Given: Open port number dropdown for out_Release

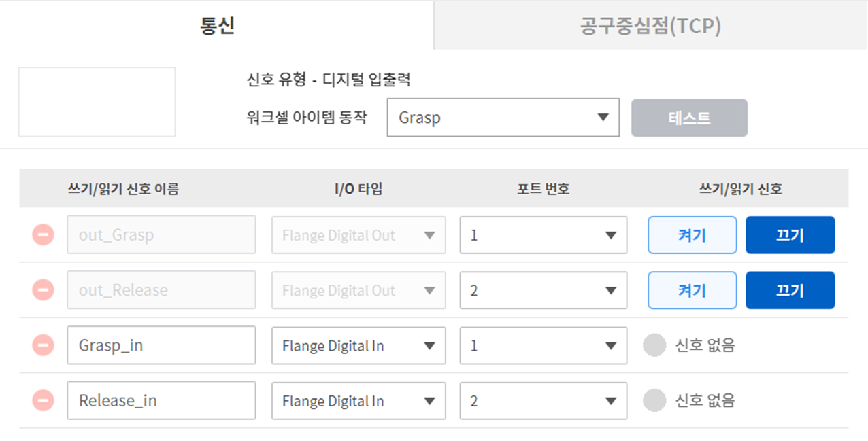Looking at the screenshot, I should coord(543,290).
